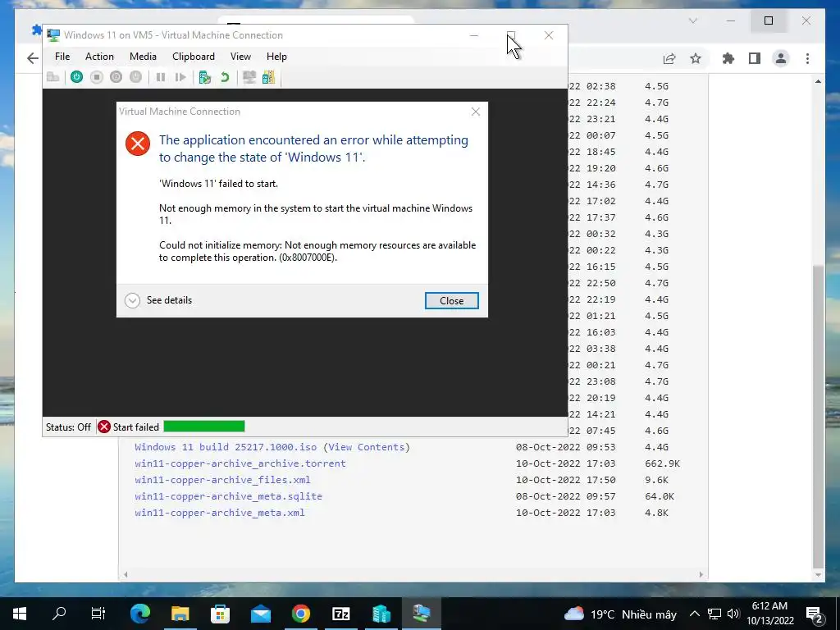This screenshot has width=840, height=630.
Task: Click the Shut Down toolbar icon
Action: point(116,77)
